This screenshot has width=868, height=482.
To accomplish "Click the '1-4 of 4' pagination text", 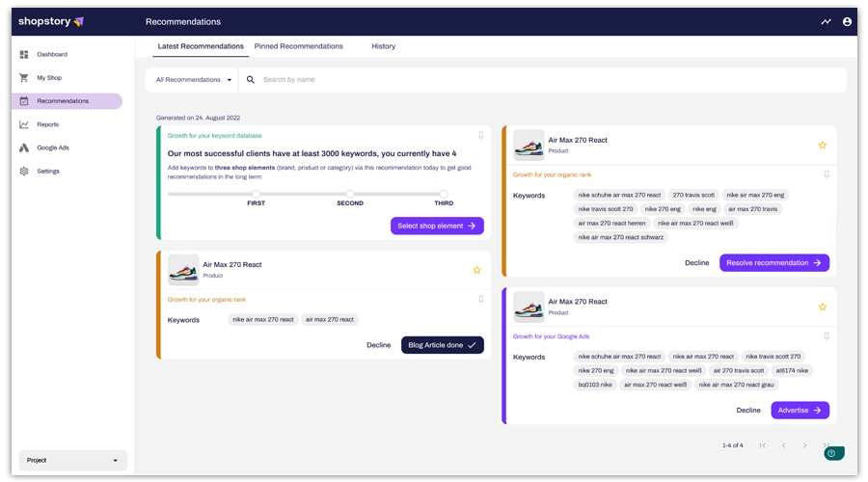I will 732,445.
